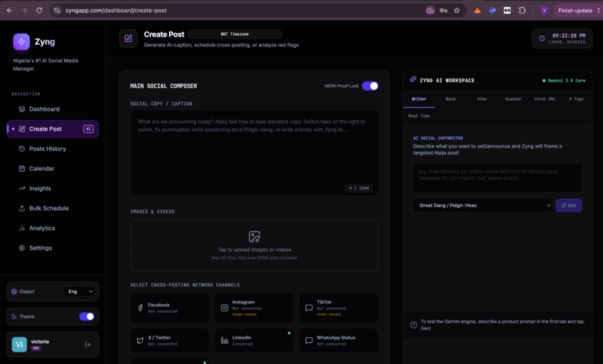Click the image upload icon
Image resolution: width=603 pixels, height=364 pixels.
tap(254, 236)
